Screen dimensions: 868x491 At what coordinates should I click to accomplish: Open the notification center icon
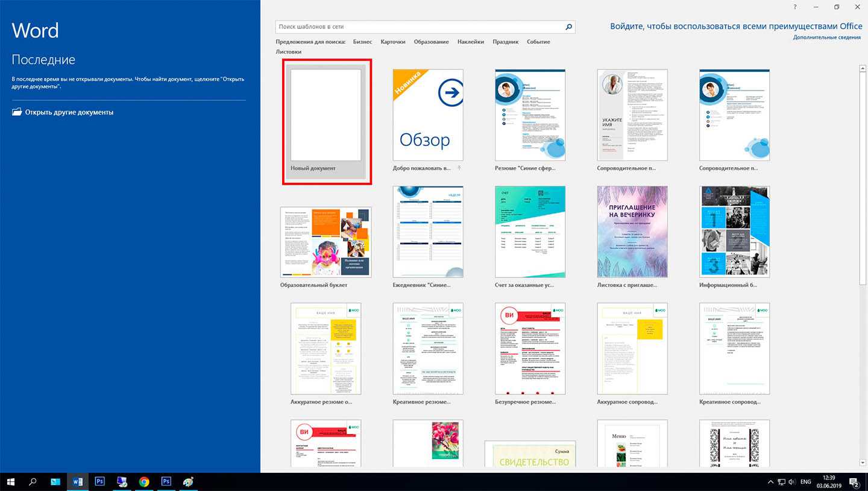point(854,482)
